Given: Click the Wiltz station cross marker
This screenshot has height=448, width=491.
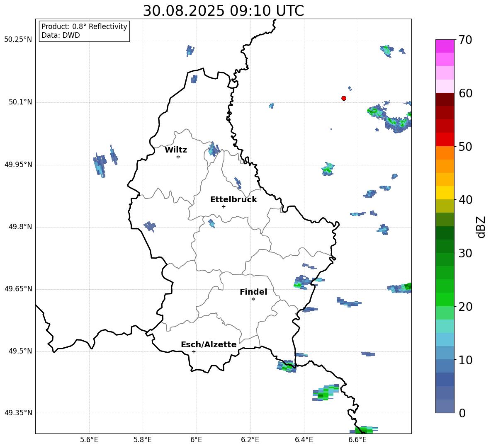Looking at the screenshot, I should click(x=178, y=157).
